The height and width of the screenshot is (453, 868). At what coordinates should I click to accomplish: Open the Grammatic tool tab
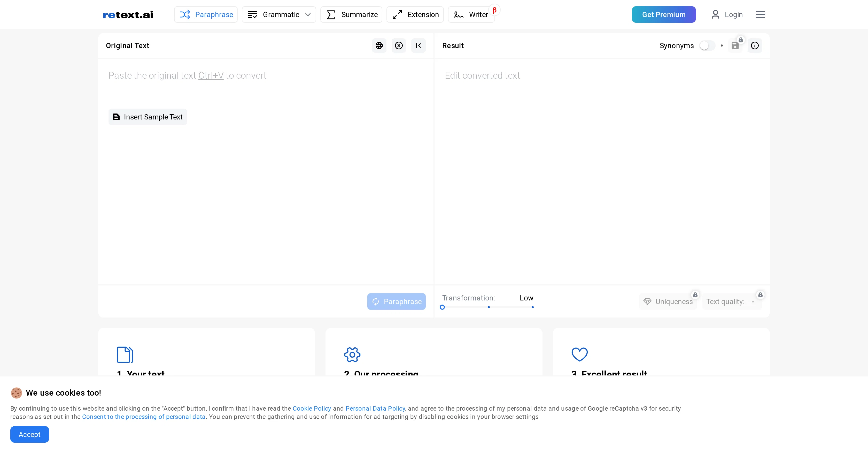(279, 14)
